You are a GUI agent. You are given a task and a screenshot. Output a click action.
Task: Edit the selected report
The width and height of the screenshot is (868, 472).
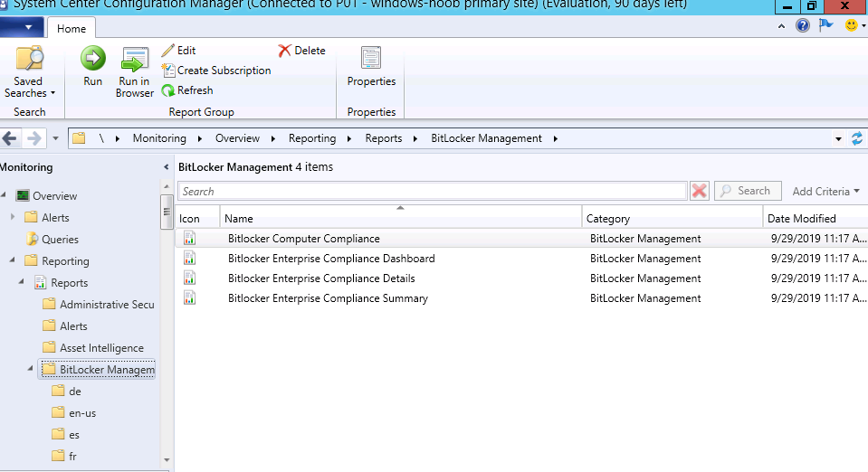tap(179, 51)
